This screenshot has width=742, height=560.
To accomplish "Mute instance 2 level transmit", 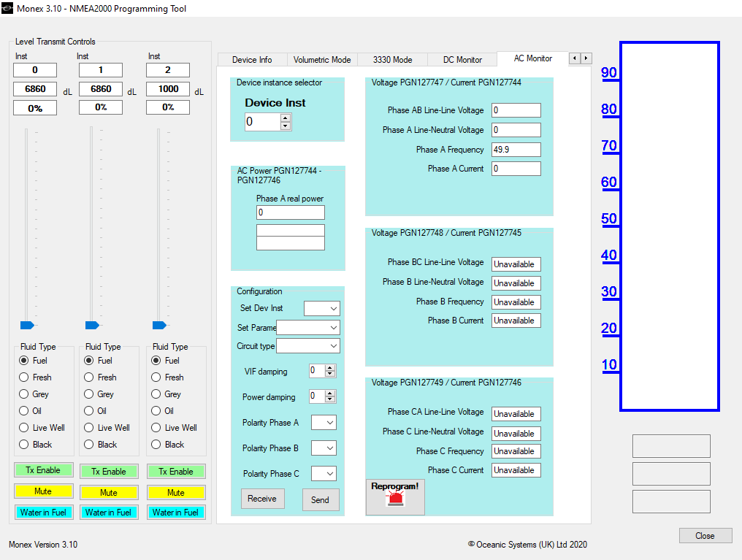I will [176, 492].
